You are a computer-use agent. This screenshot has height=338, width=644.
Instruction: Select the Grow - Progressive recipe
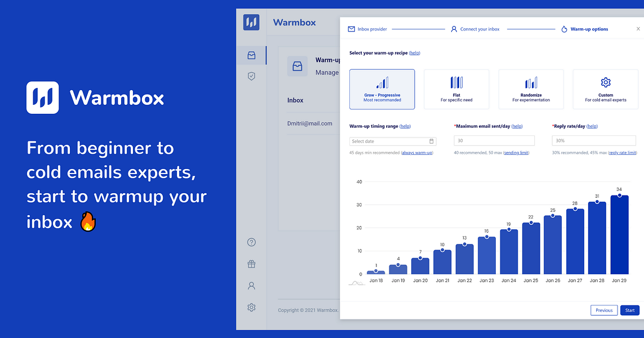382,89
